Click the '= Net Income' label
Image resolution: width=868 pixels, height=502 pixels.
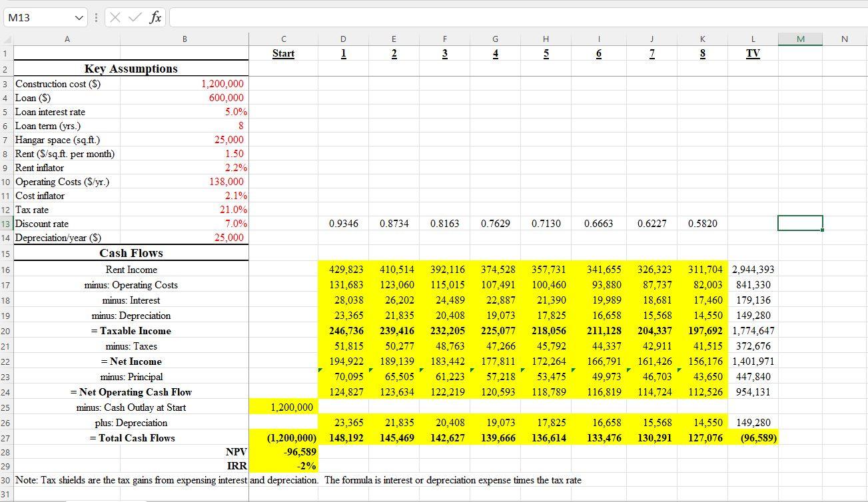tap(131, 362)
